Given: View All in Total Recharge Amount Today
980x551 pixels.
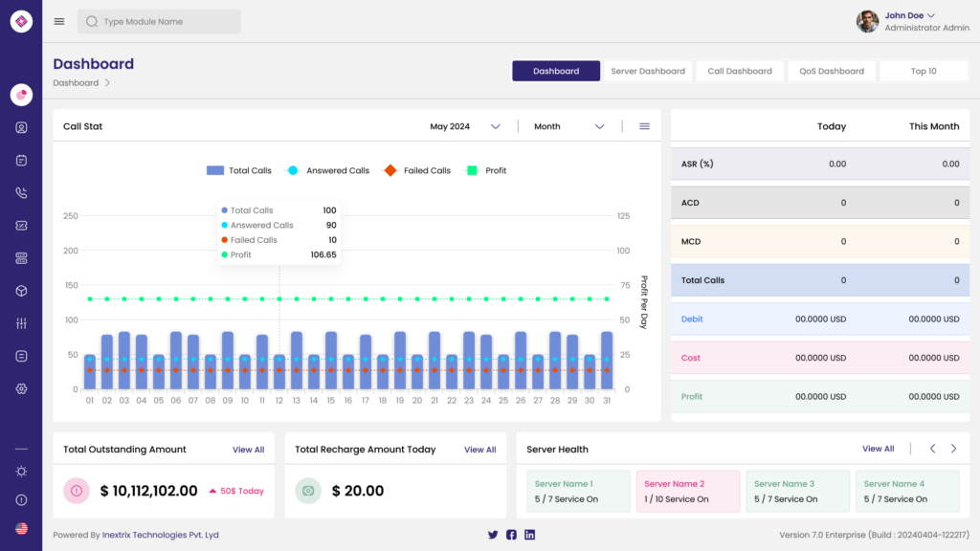Looking at the screenshot, I should 480,450.
